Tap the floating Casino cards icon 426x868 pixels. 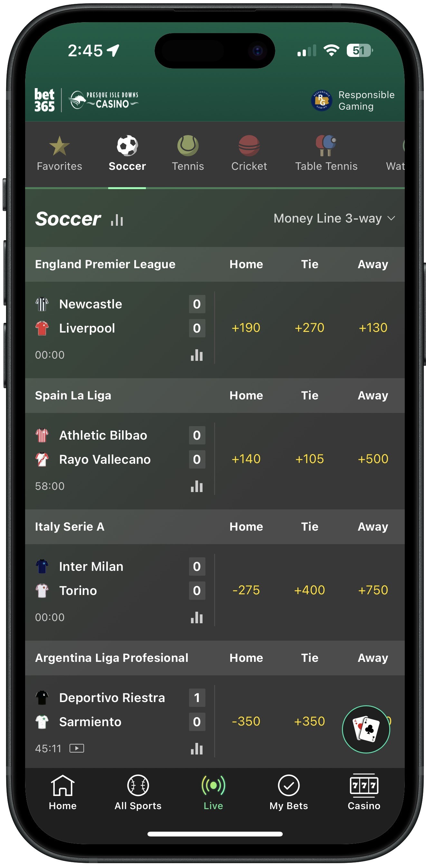(367, 729)
